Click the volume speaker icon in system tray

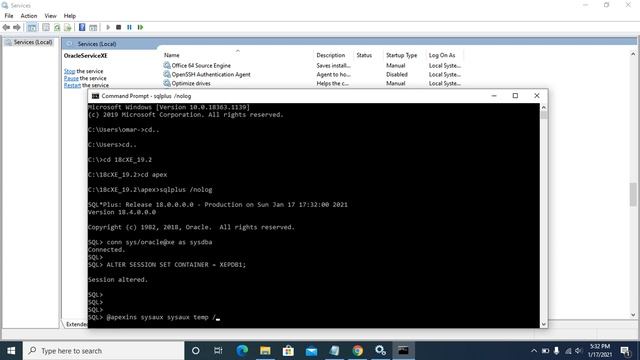[x=578, y=351]
